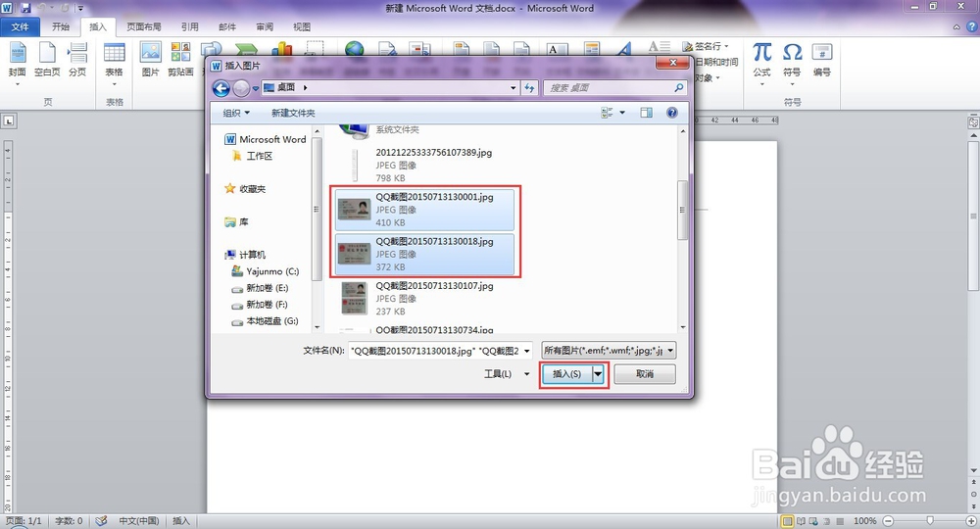
Task: Click the zoom slider in Word status bar
Action: [930, 521]
